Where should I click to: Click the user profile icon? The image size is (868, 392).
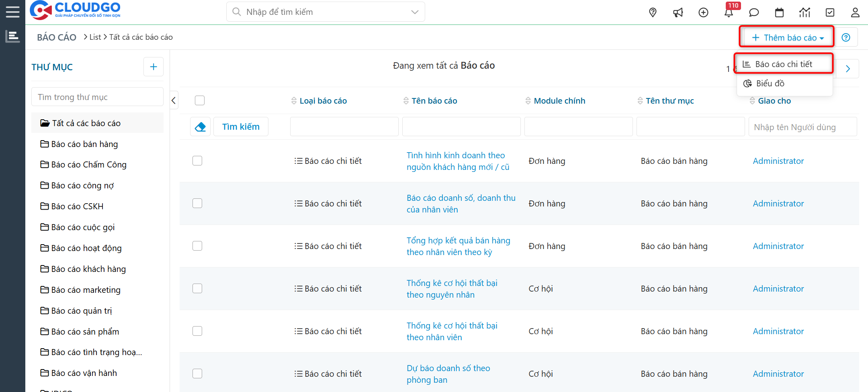855,12
